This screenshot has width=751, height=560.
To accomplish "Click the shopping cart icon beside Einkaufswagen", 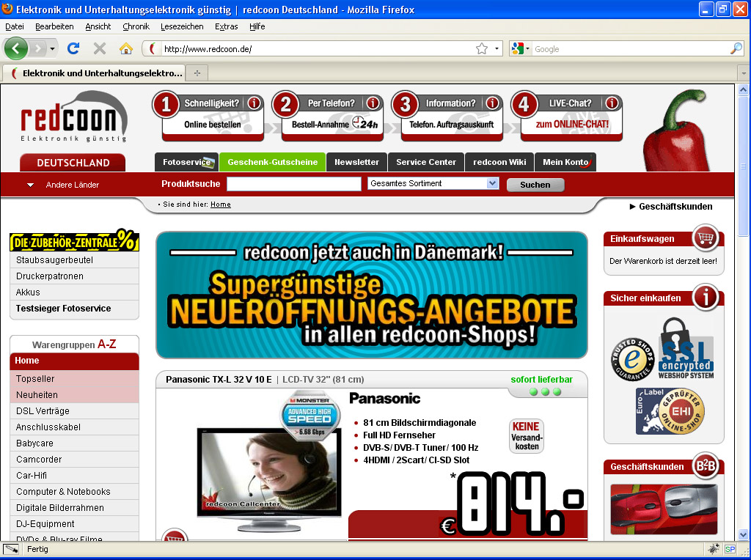I will tap(706, 237).
